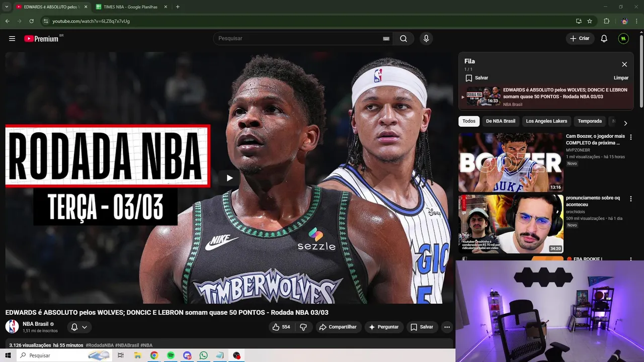The width and height of the screenshot is (644, 362).
Task: Open the on-screen keyboard icon in search
Action: 386,39
